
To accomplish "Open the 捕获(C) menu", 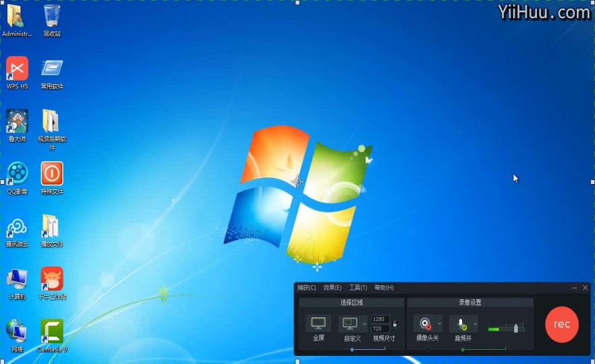I will (306, 287).
